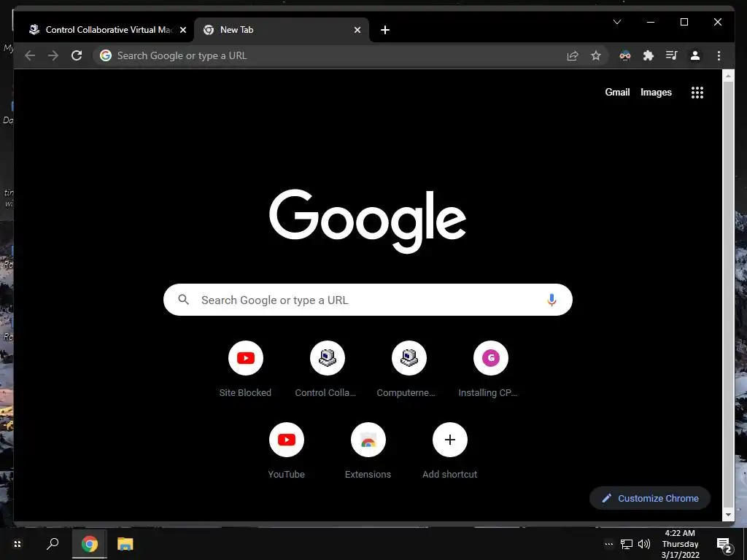Open the Gmail link
Screen dimensions: 747x560
(617, 93)
